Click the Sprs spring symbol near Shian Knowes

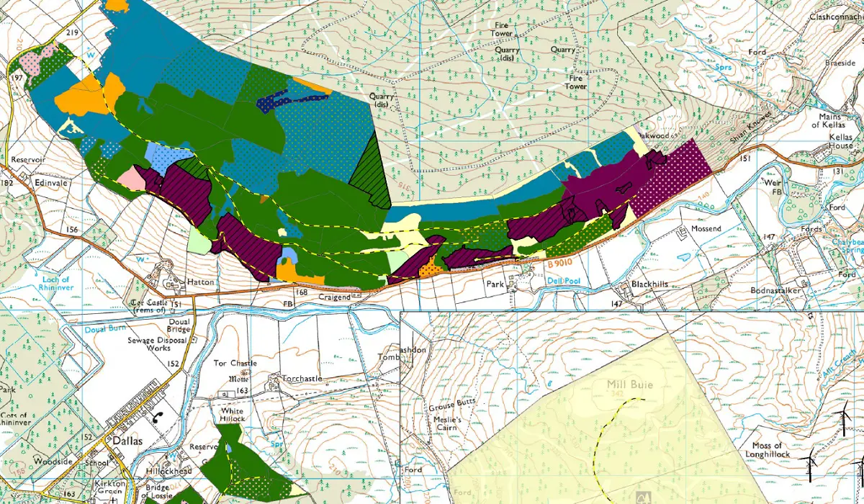pos(723,66)
